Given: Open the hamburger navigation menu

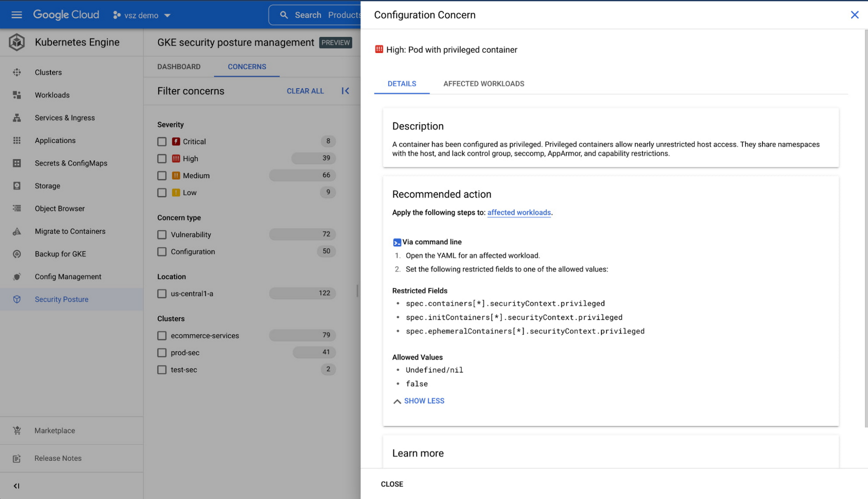Looking at the screenshot, I should coord(16,15).
